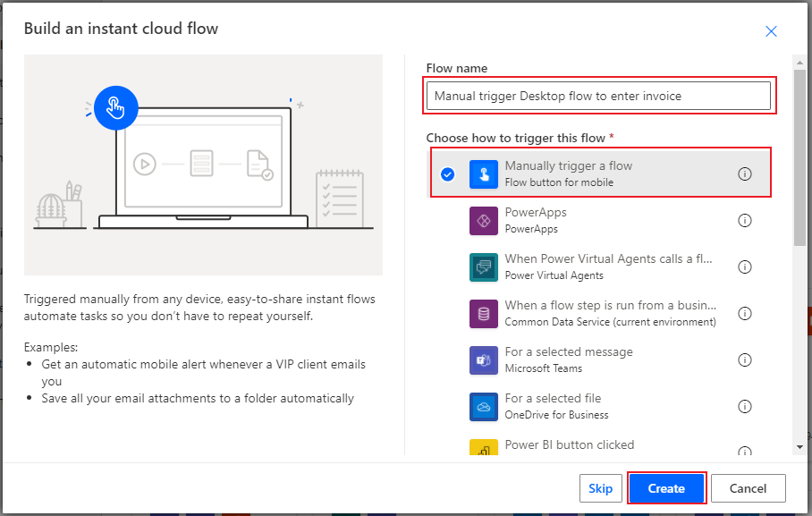
Task: Click the Common Data Service trigger icon
Action: (x=484, y=314)
